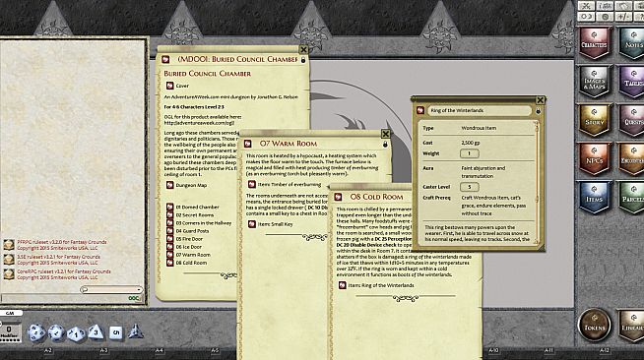Toggle lock on 07 Warm Room window
Viewport: 644px width, 360px height.
385,144
